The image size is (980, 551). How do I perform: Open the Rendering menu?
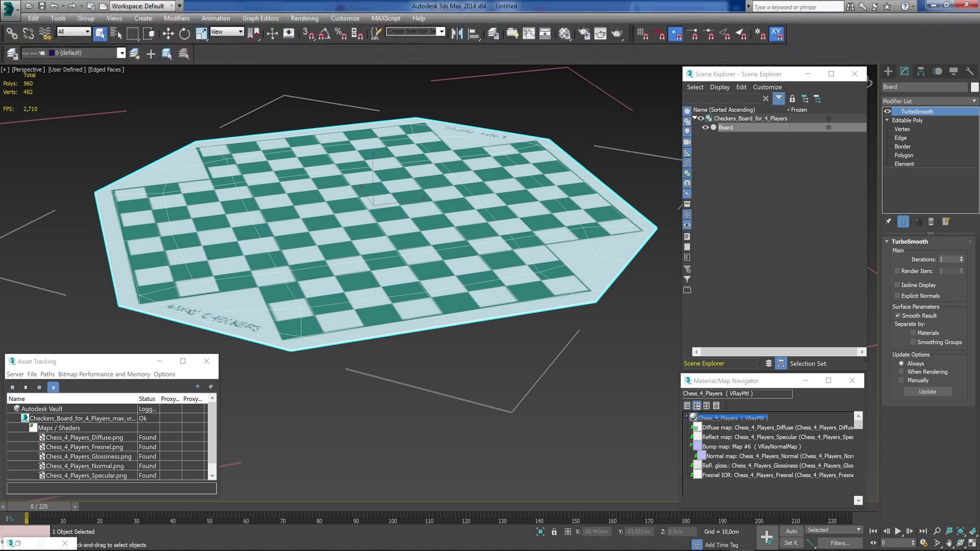tap(304, 18)
